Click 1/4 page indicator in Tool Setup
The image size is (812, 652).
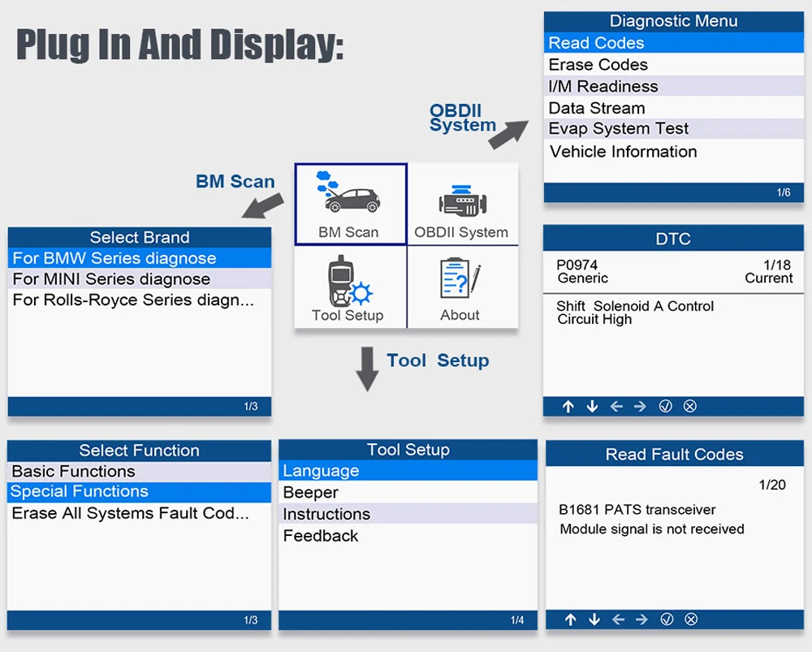coord(517,620)
